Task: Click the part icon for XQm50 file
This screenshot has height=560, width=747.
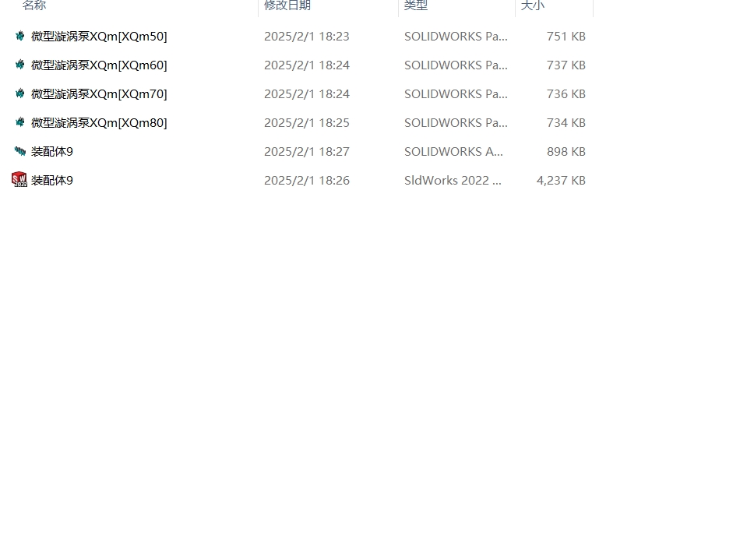Action: click(19, 36)
